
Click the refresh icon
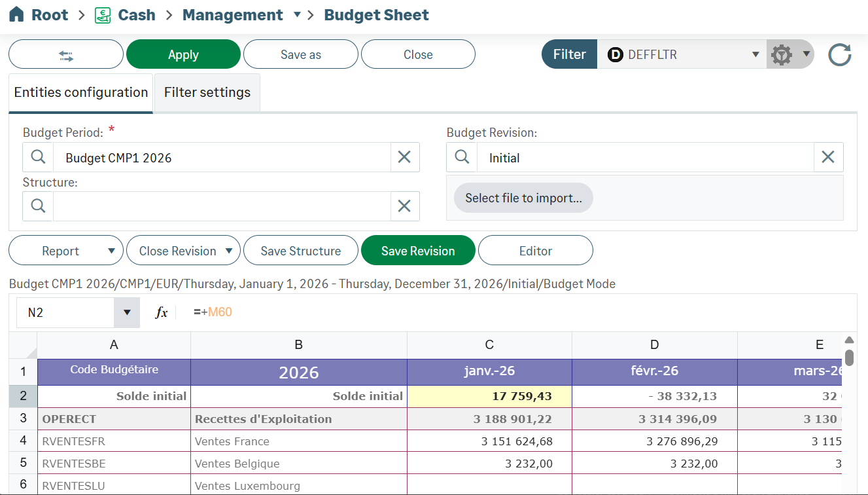[839, 55]
